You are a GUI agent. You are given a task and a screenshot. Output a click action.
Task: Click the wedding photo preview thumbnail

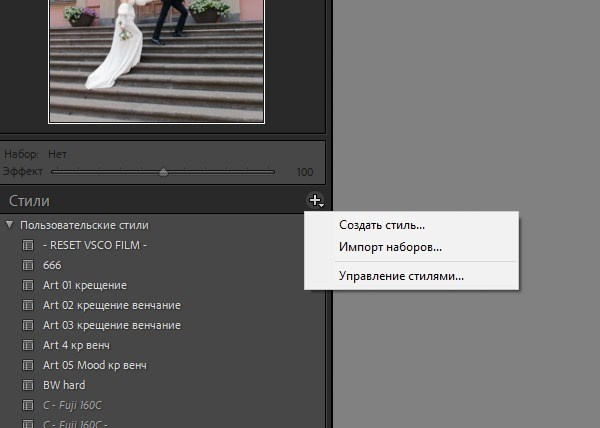[x=156, y=60]
